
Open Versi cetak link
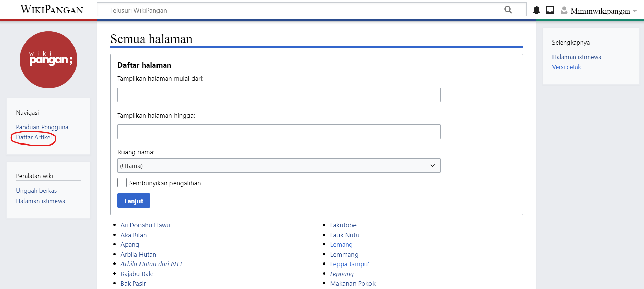pos(566,67)
